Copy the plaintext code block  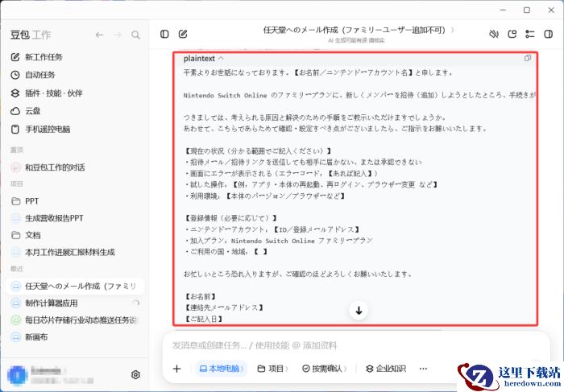click(527, 58)
